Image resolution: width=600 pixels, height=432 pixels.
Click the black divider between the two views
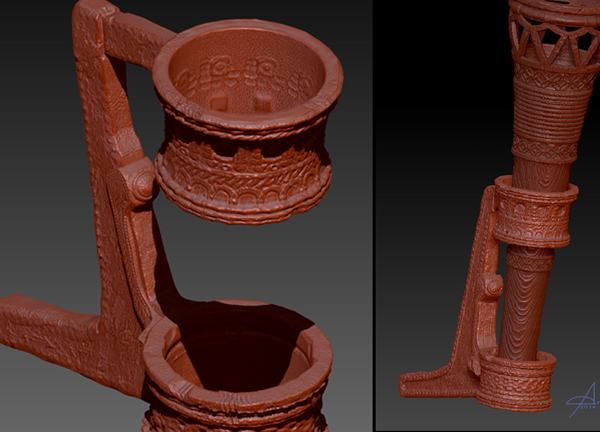click(370, 216)
